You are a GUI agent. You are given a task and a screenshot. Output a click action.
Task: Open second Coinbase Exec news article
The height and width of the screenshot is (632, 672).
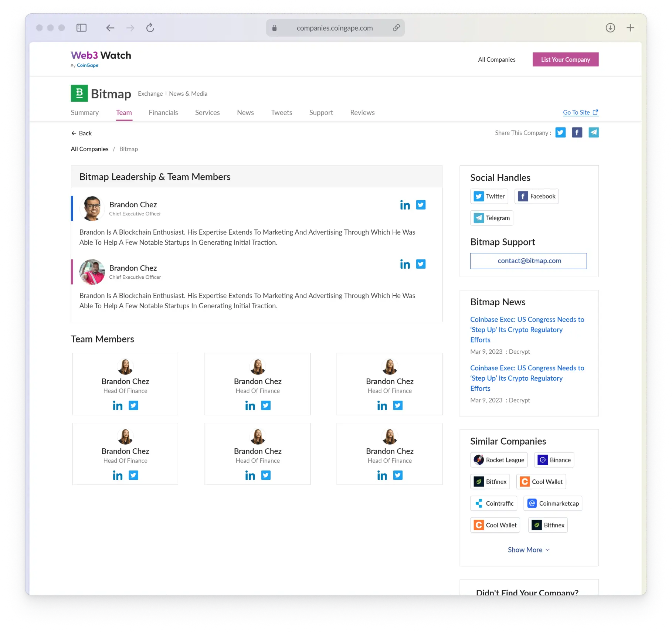pyautogui.click(x=527, y=378)
